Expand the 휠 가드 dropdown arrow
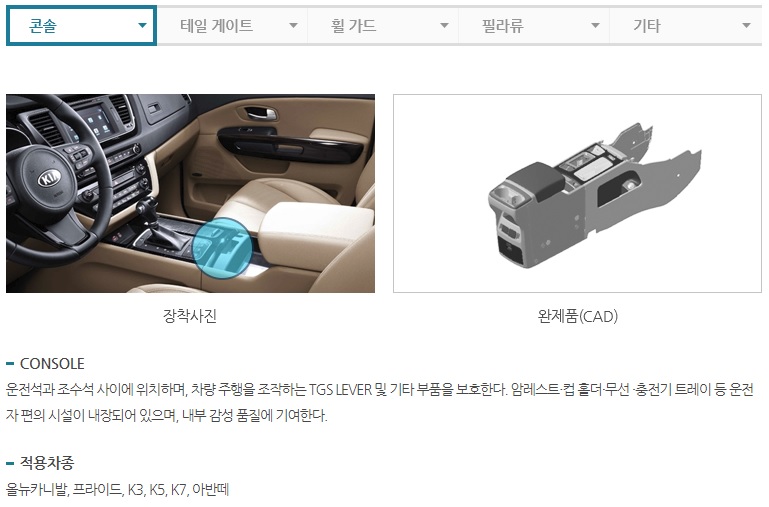 coord(444,25)
